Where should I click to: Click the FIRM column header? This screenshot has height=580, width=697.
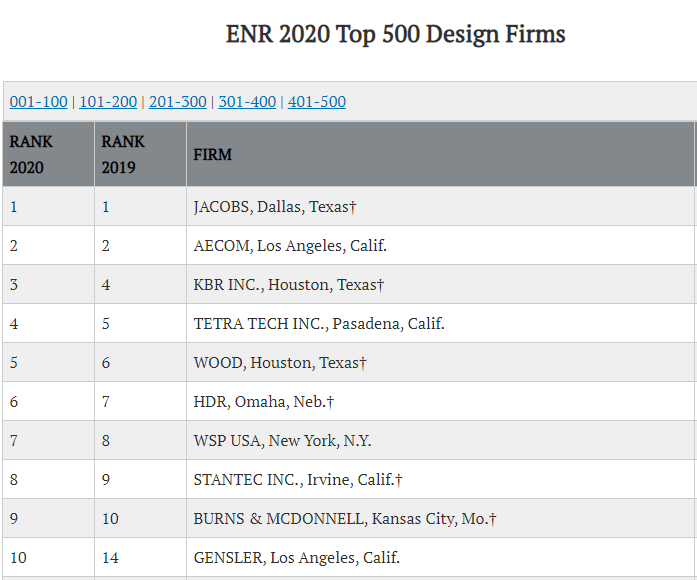pyautogui.click(x=440, y=154)
